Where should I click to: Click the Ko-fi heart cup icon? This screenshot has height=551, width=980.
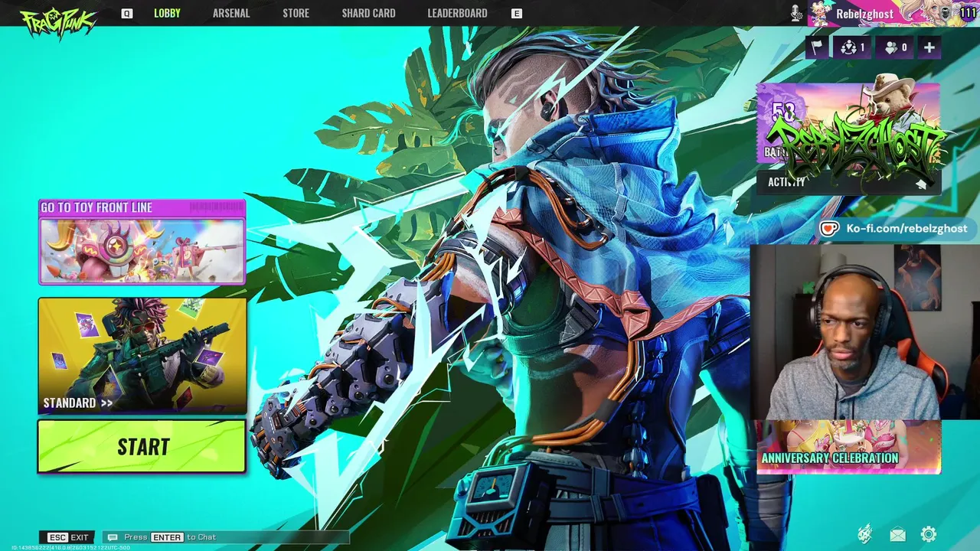click(829, 228)
